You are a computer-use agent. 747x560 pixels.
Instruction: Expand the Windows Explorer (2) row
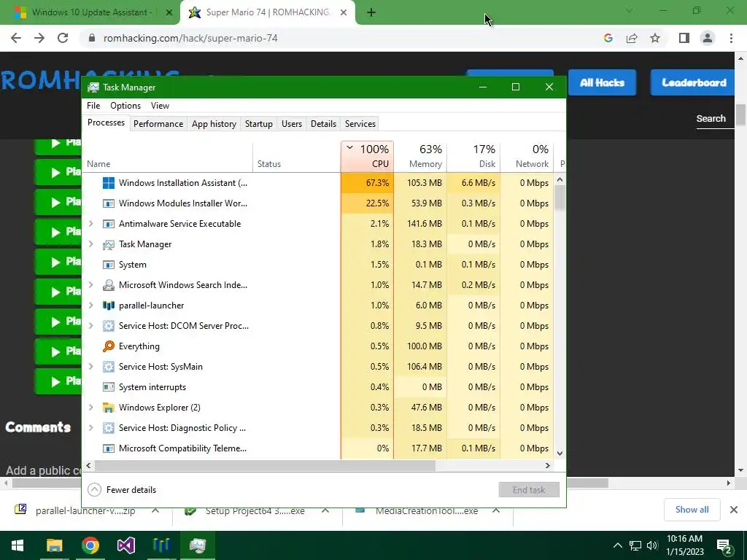pos(91,408)
